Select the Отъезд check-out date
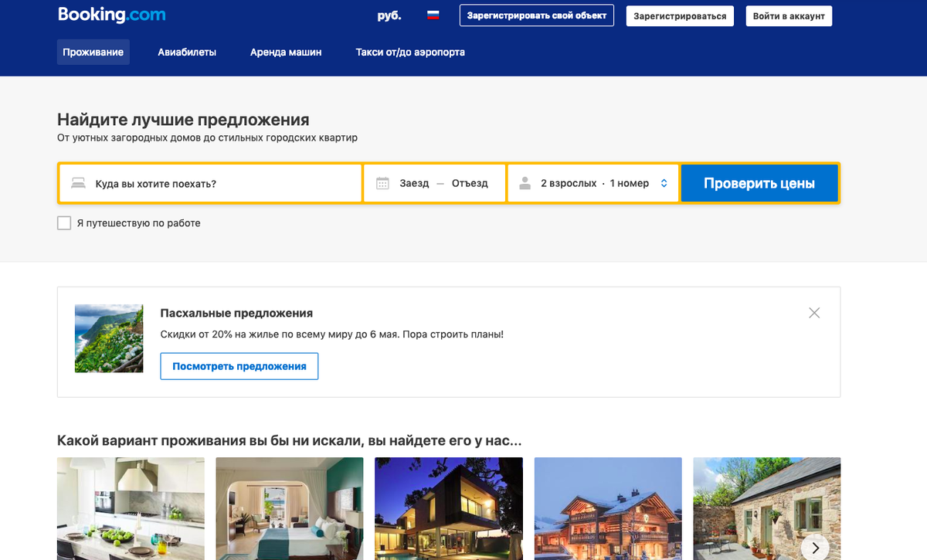 pos(470,184)
